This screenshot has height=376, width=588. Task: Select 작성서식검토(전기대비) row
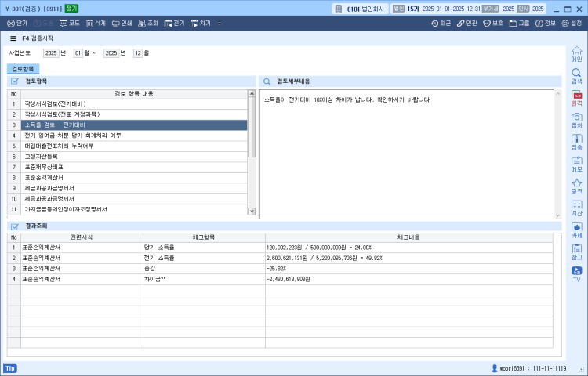(134, 103)
